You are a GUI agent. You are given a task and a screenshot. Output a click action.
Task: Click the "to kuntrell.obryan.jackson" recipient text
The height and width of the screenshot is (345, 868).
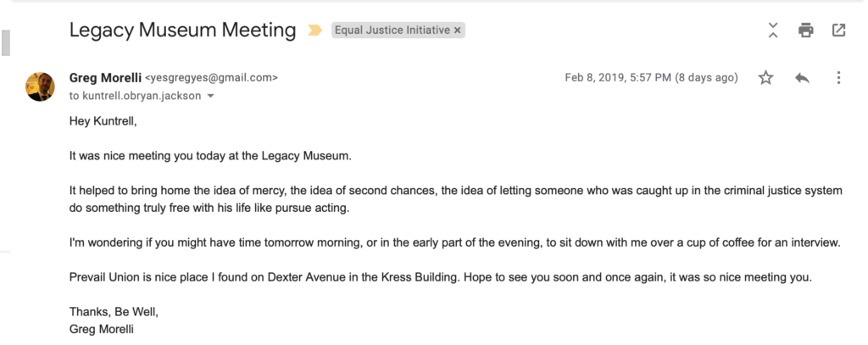[135, 96]
